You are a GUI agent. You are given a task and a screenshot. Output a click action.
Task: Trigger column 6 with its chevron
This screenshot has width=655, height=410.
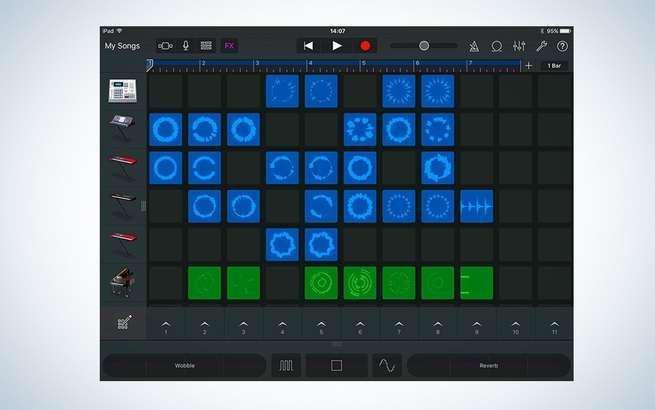tap(360, 326)
